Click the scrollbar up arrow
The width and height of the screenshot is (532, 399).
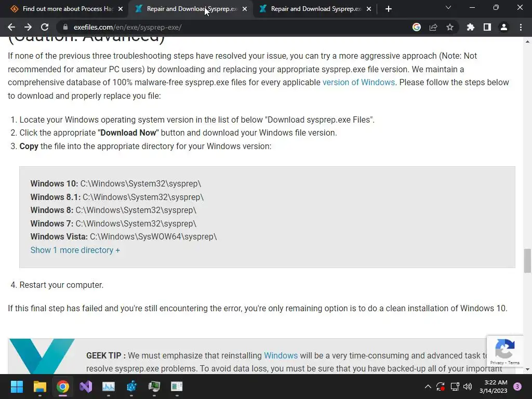coord(527,42)
